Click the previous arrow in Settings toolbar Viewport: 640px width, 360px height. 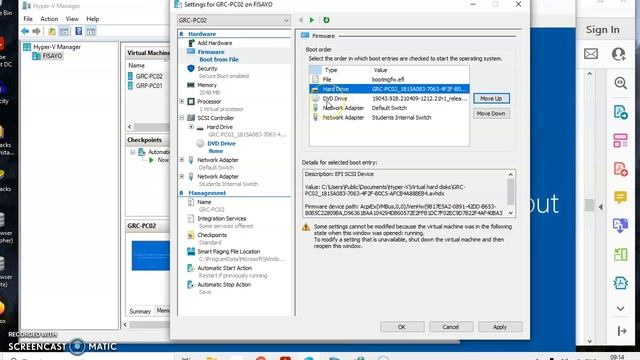301,20
